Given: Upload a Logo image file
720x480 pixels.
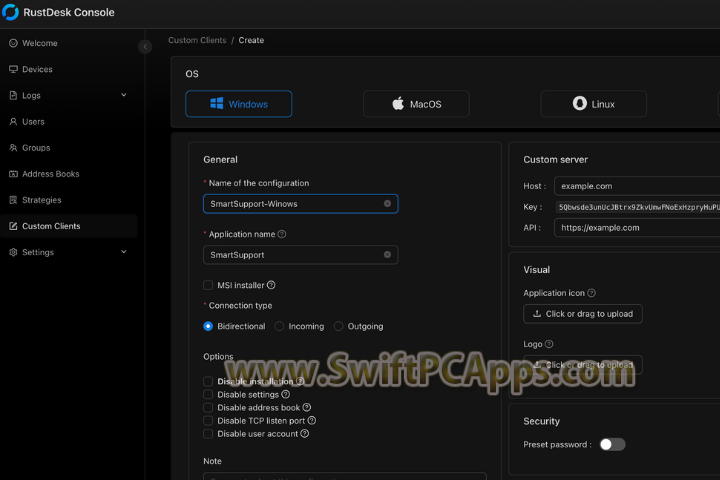Looking at the screenshot, I should [583, 365].
